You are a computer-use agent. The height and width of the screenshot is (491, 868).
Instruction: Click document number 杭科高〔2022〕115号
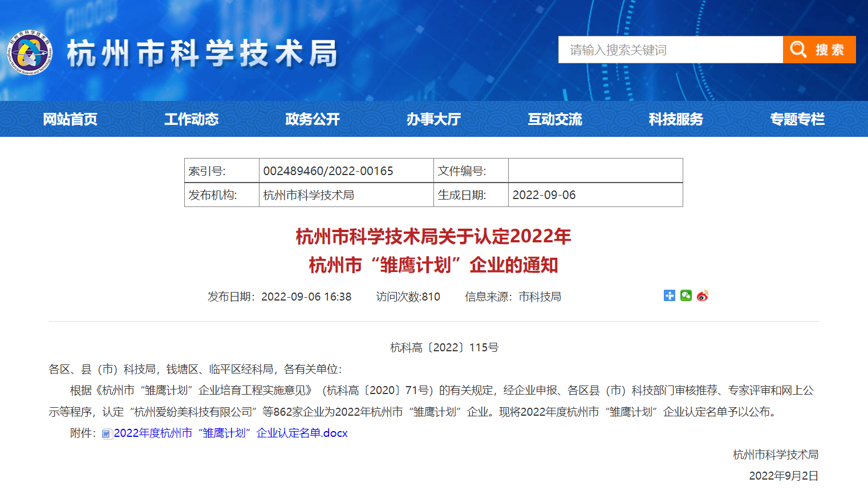[x=444, y=348]
